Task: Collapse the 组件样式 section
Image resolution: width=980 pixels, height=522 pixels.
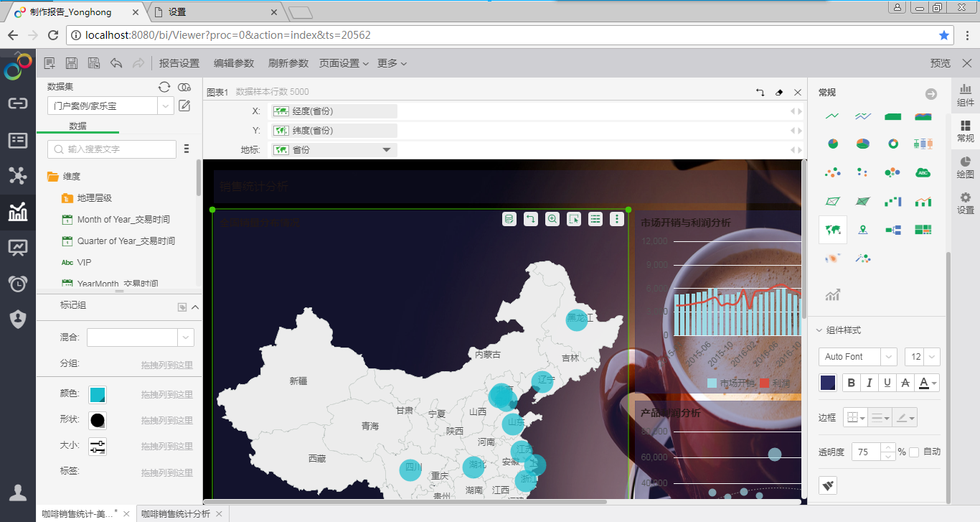Action: (819, 330)
